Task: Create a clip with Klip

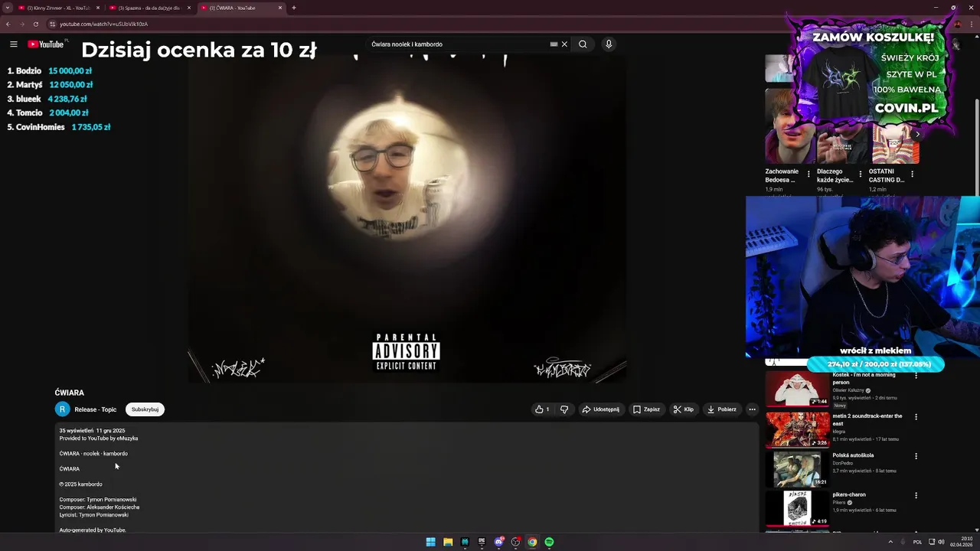Action: (684, 409)
